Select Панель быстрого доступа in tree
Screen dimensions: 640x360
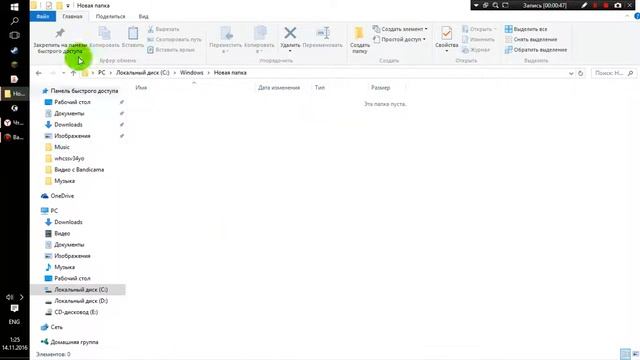84,91
